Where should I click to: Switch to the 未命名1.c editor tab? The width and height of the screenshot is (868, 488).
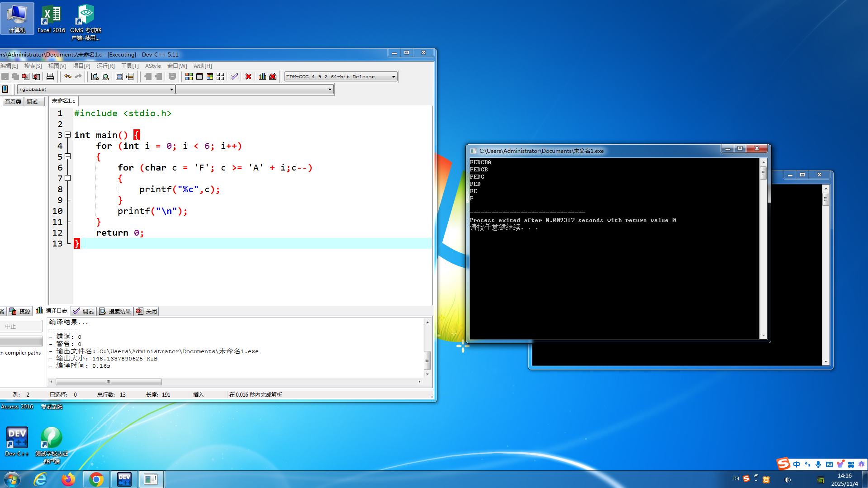click(63, 101)
